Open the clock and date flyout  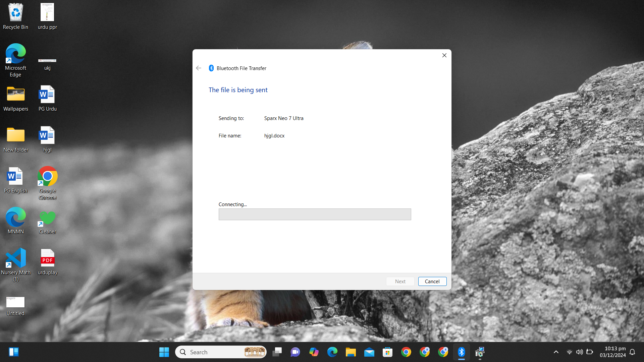pos(612,352)
